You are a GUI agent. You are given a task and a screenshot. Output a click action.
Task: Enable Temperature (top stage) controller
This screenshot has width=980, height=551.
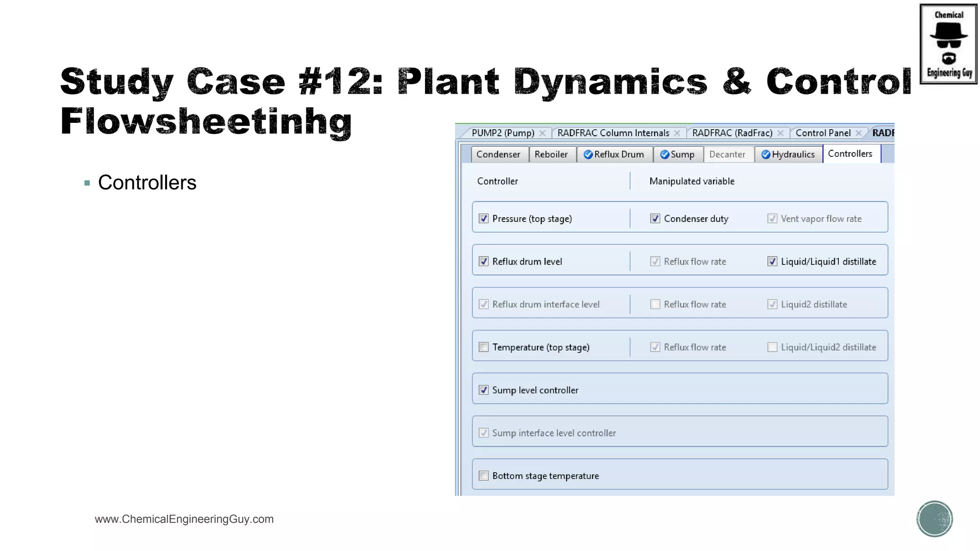484,347
